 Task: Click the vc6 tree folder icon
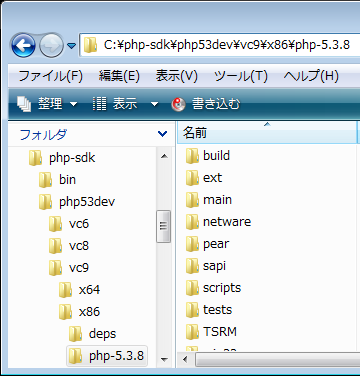click(x=55, y=224)
